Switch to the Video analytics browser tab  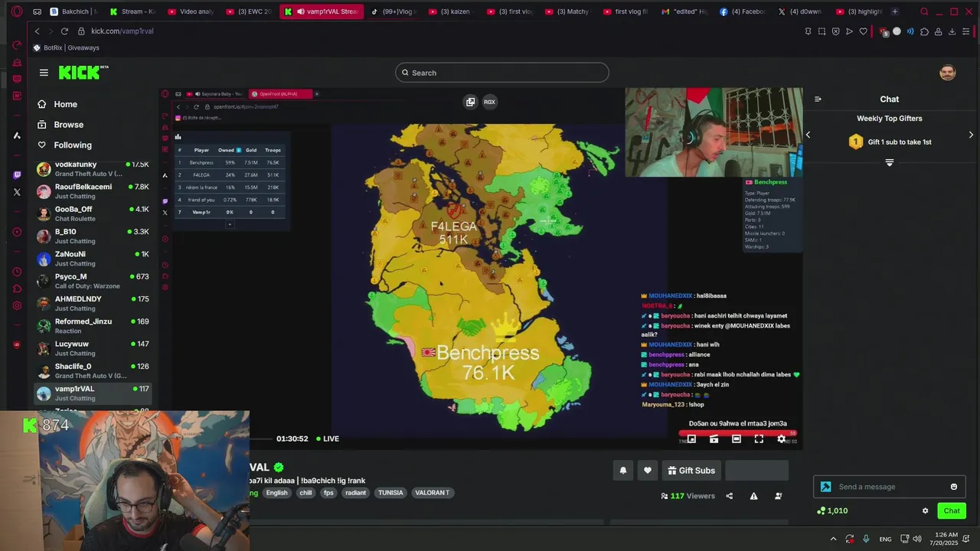pyautogui.click(x=191, y=11)
